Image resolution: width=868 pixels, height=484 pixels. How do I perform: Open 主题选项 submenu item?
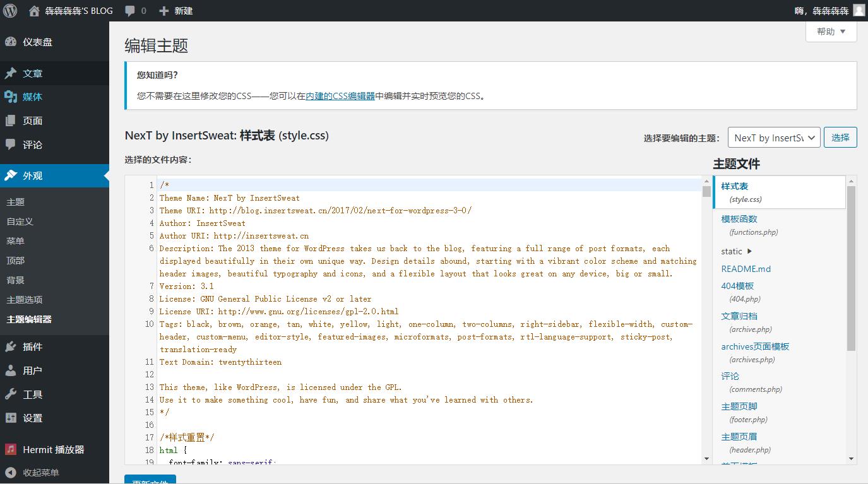[x=25, y=300]
